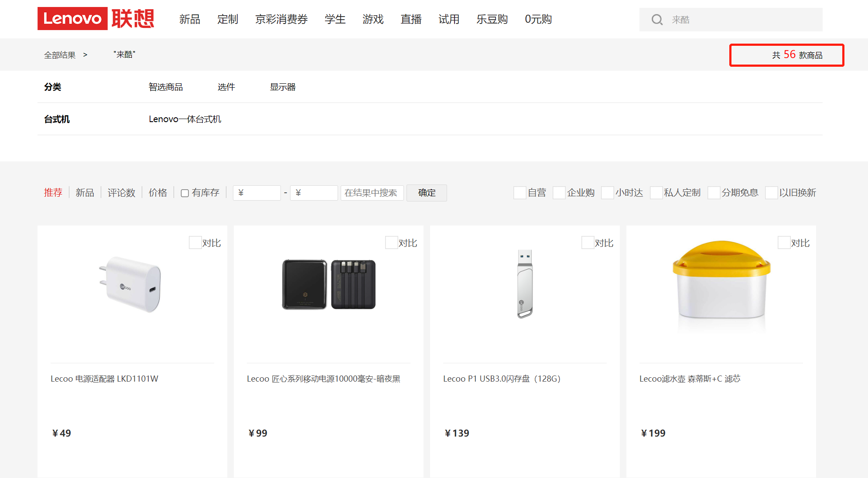Open the Lecoo power bank product image
The height and width of the screenshot is (478, 868).
pyautogui.click(x=328, y=284)
